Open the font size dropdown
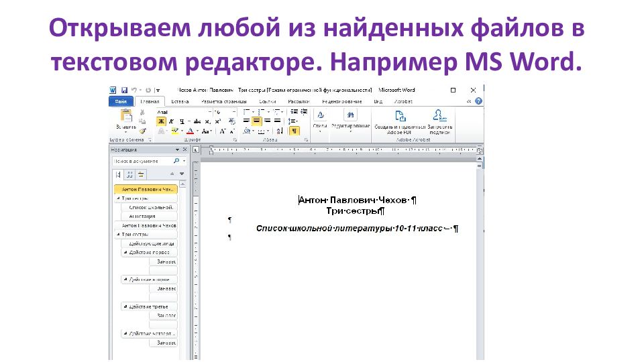This screenshot has height=362, width=644. tap(234, 112)
